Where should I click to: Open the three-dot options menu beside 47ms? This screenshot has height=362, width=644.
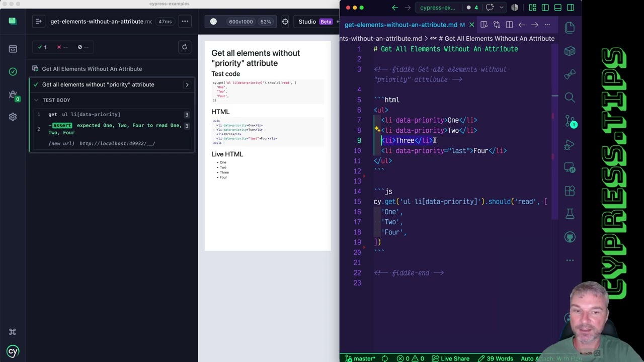[x=185, y=22]
